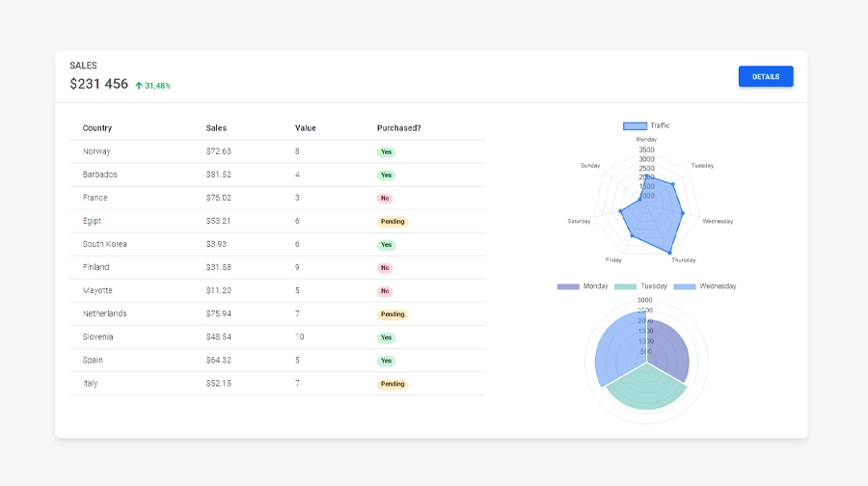
Task: Click the Pending badge for Netherlands
Action: click(393, 314)
